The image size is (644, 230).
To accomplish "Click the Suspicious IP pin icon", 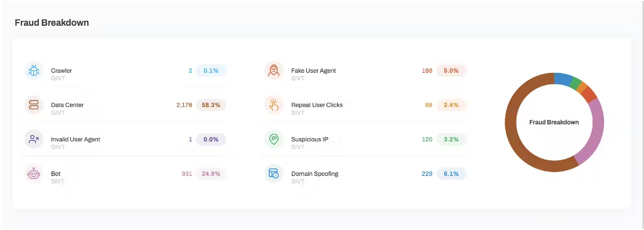I will 274,139.
